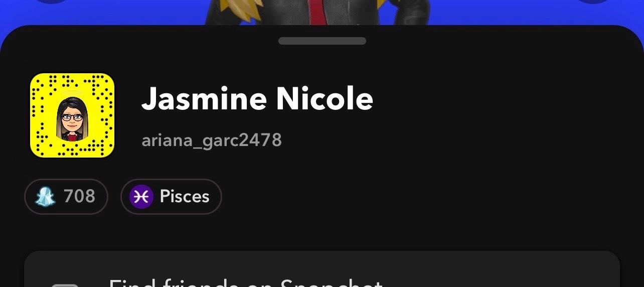Click the username ariana_garc2478
This screenshot has width=644, height=287.
click(212, 140)
